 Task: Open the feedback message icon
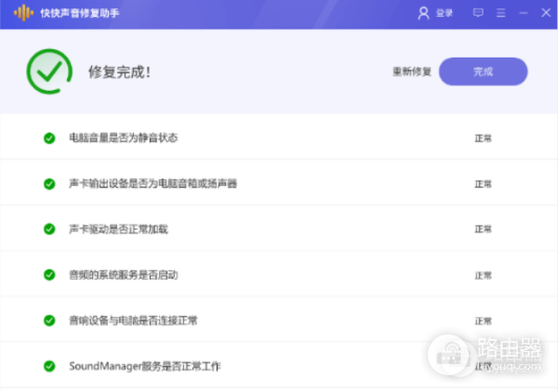[478, 13]
